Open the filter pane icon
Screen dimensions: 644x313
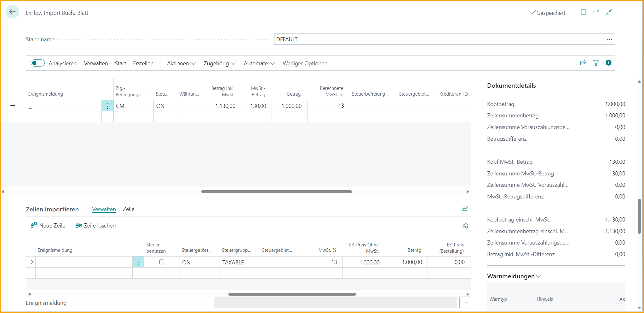click(x=596, y=63)
